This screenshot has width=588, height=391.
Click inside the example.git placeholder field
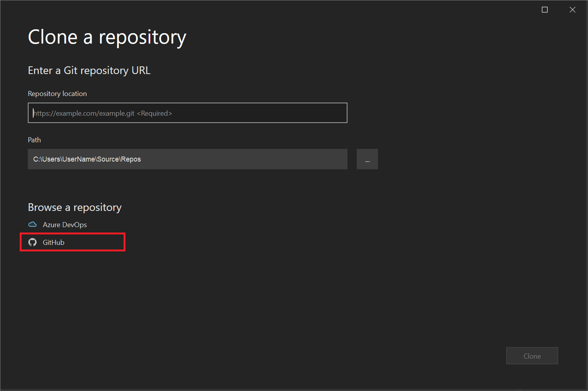(x=187, y=113)
